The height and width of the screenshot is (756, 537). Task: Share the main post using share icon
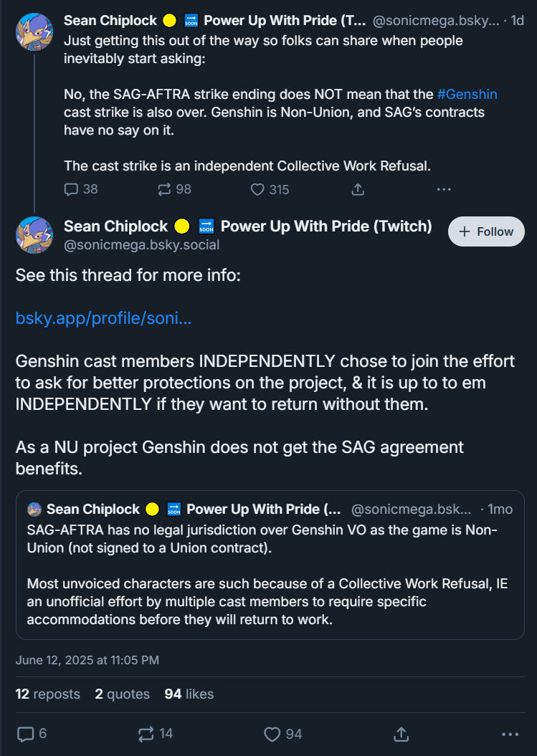[x=401, y=734]
